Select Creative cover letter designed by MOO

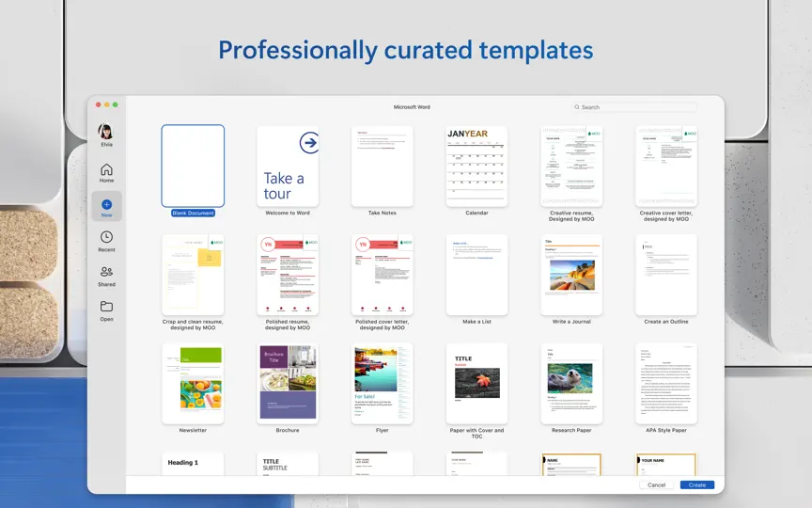point(666,166)
